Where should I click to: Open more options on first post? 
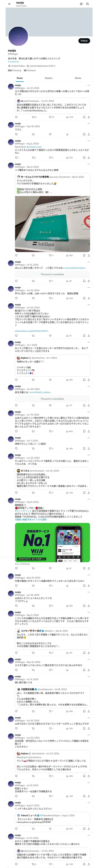point(89,85)
